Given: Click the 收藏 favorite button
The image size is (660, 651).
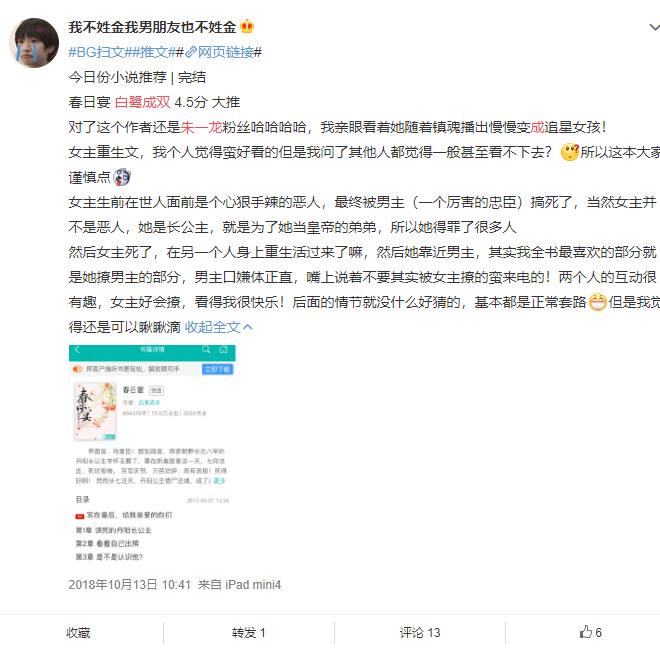Looking at the screenshot, I should [x=78, y=632].
